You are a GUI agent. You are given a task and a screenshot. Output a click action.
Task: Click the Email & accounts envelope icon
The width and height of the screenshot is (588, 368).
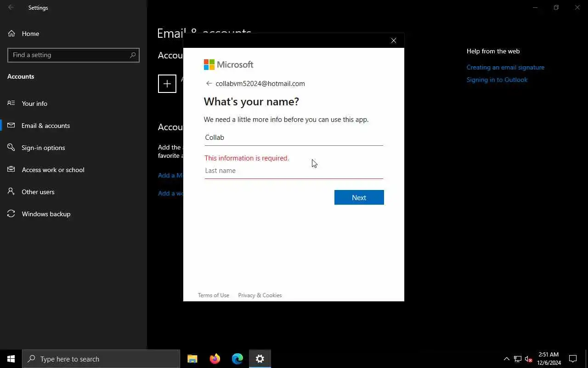(11, 125)
